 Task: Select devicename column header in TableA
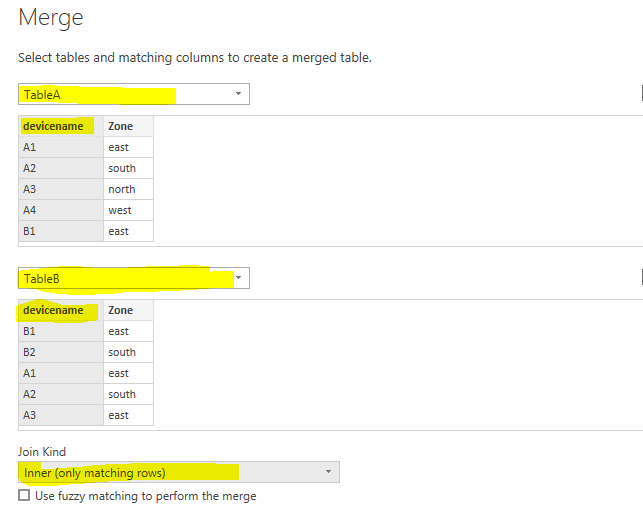pyautogui.click(x=61, y=126)
